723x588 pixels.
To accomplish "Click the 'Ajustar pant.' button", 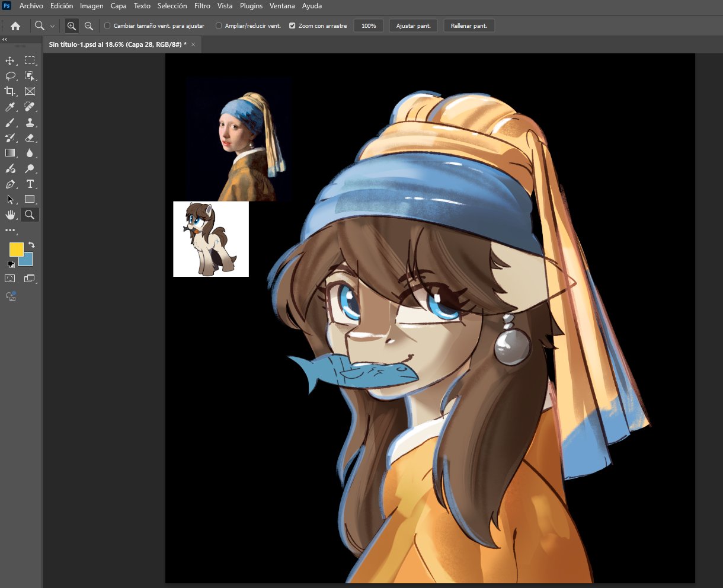I will click(x=414, y=26).
